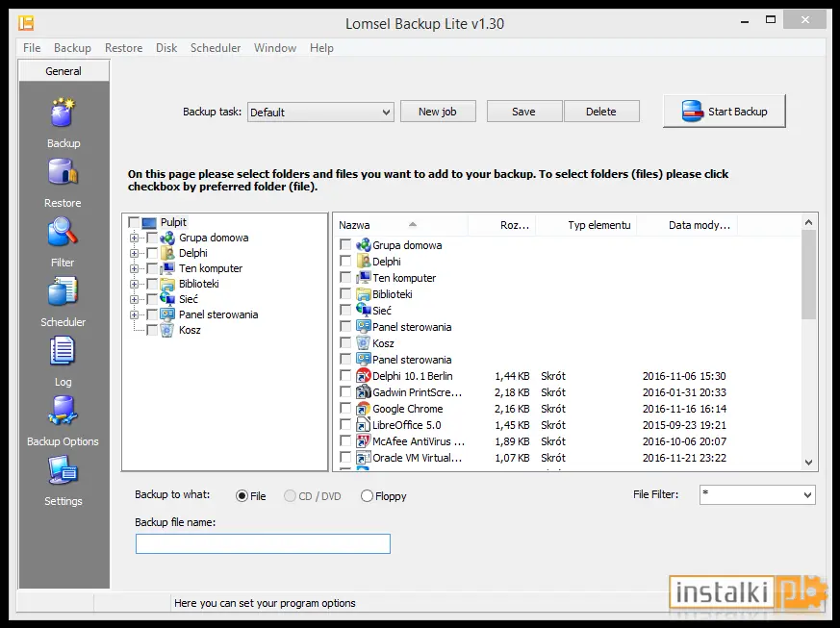Expand the Grupa domowa tree node
Screen dimensions: 840x628
tap(134, 238)
